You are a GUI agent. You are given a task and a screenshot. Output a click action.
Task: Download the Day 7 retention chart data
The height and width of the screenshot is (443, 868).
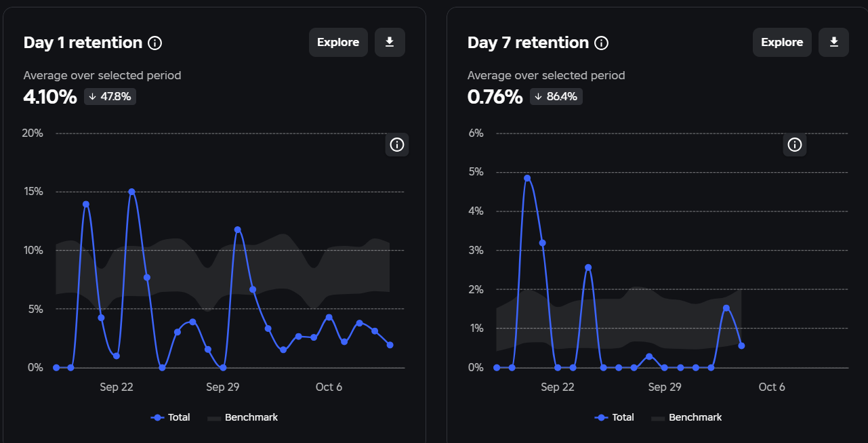coord(834,42)
